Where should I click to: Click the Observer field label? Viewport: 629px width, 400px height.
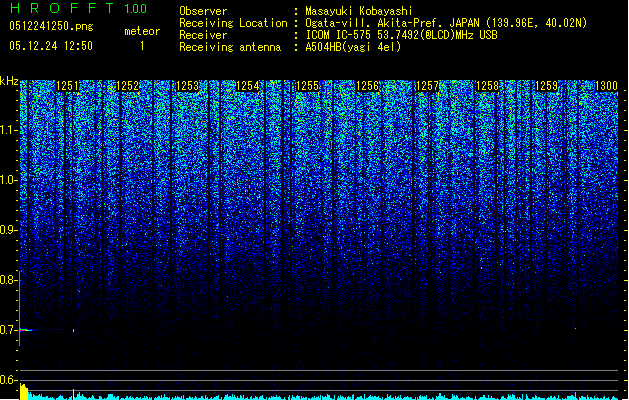click(x=203, y=11)
